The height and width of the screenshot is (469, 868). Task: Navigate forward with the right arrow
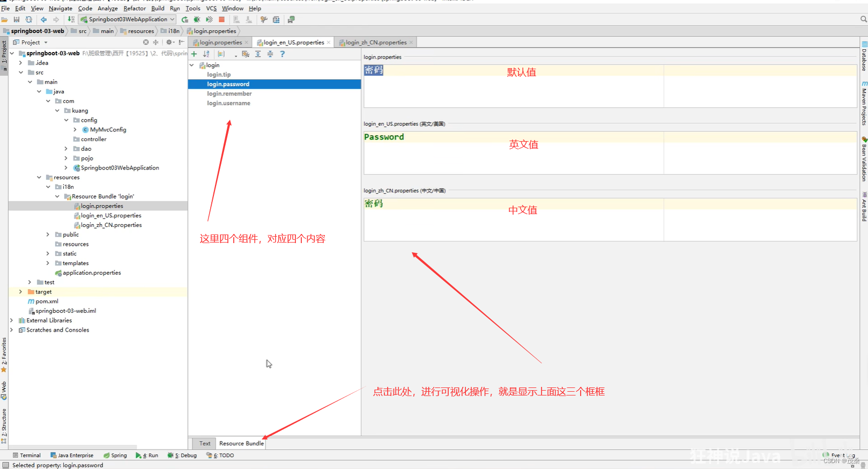(56, 19)
